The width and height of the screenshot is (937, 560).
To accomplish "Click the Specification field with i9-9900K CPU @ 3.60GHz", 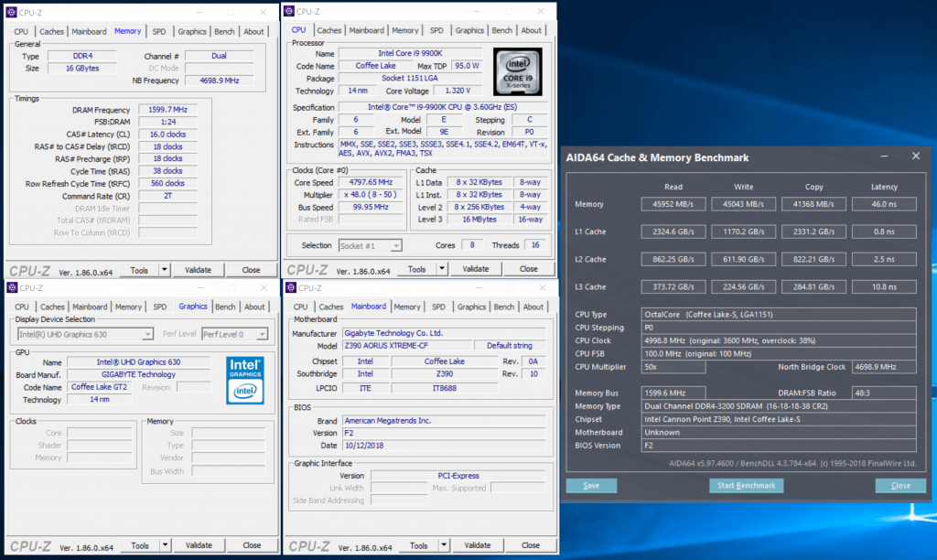I will (443, 107).
